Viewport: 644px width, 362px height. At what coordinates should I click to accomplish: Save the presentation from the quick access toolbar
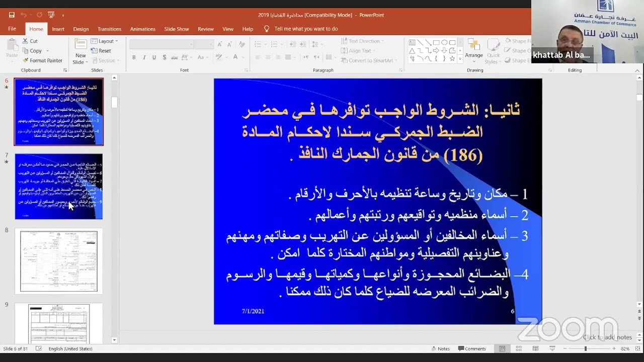tap(12, 15)
